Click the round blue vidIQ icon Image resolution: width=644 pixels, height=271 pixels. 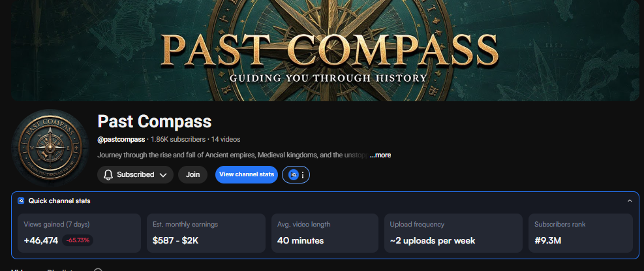tap(293, 175)
